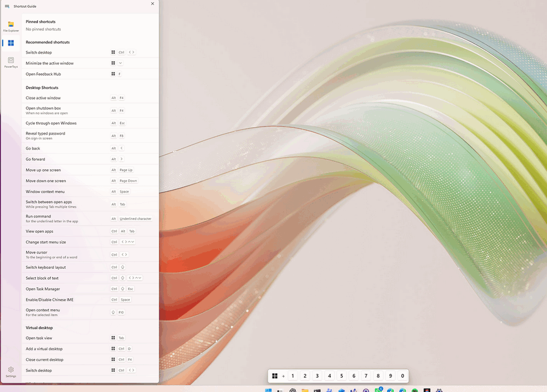Click the Recommended shortcuts heading

pyautogui.click(x=48, y=42)
